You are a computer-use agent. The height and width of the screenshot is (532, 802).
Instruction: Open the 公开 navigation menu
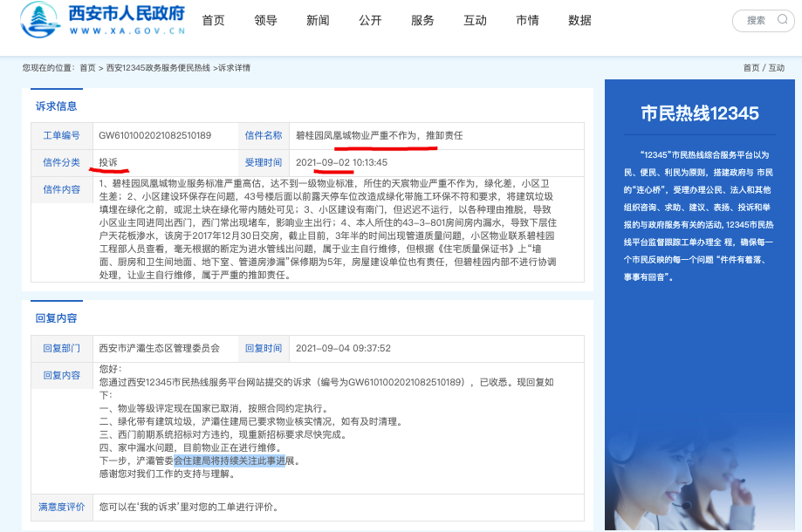tap(370, 20)
